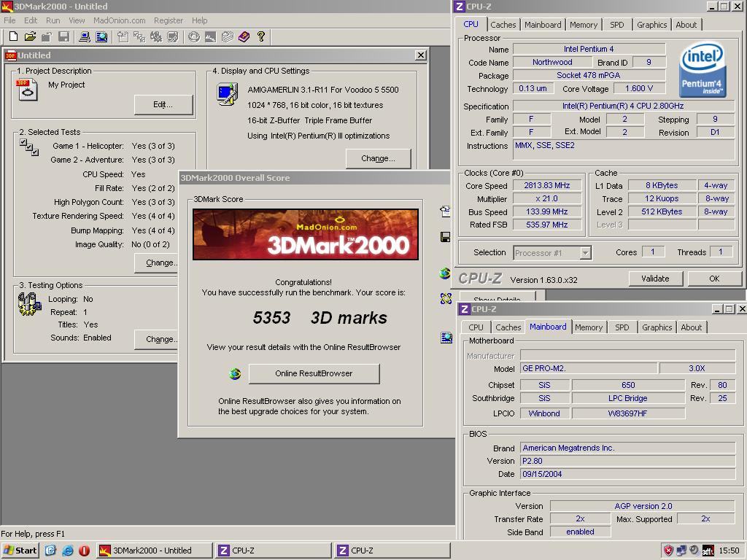Switch to Memory tab in upper CPU-Z window

pyautogui.click(x=584, y=25)
